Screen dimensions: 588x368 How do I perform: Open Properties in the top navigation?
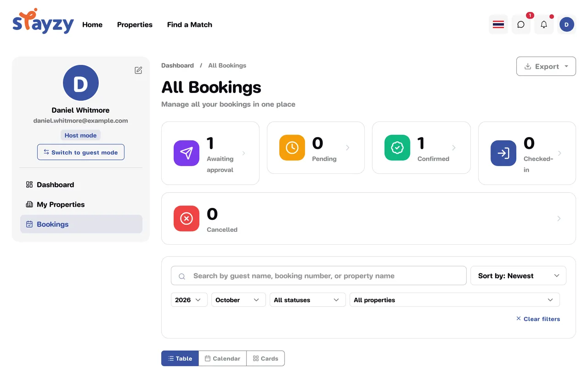click(135, 25)
